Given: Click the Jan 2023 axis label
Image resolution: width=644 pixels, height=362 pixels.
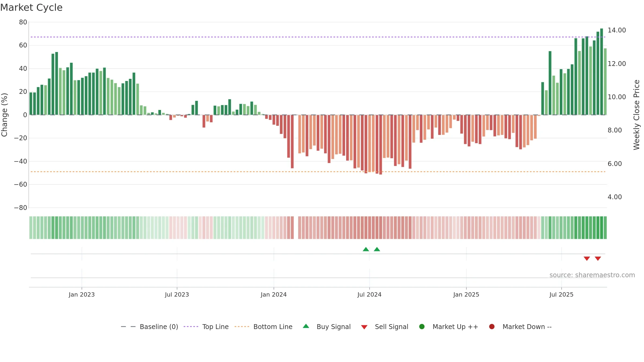Looking at the screenshot, I should (x=82, y=295).
